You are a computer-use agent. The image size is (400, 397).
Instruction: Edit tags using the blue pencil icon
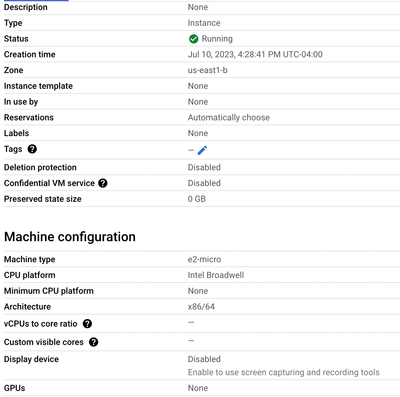point(202,150)
